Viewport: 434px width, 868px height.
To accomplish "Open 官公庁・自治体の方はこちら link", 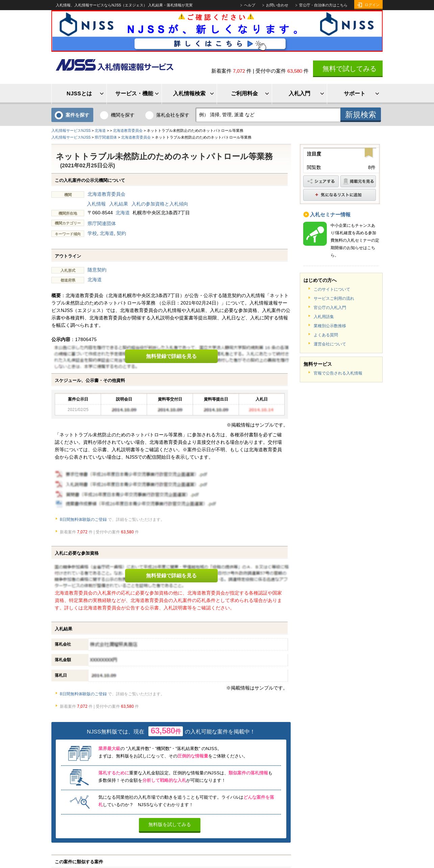I will pyautogui.click(x=323, y=5).
